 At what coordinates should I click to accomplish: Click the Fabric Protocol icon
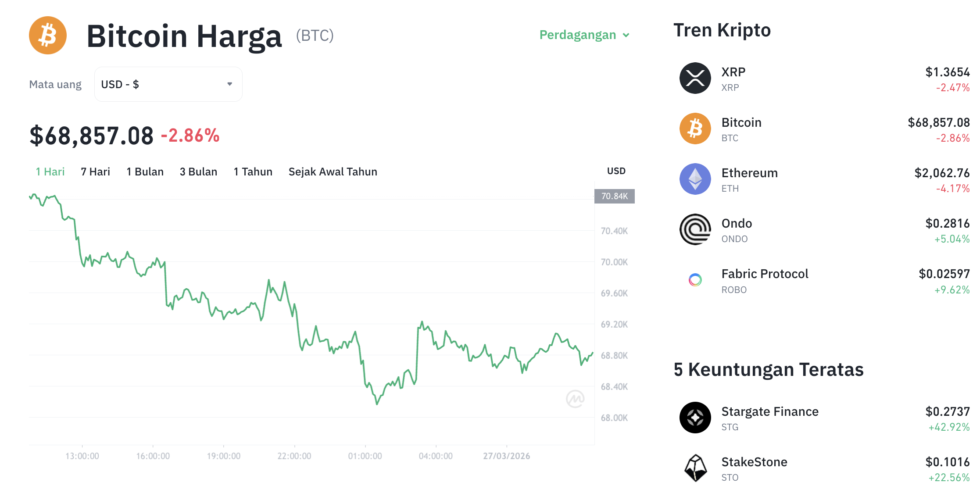point(694,279)
